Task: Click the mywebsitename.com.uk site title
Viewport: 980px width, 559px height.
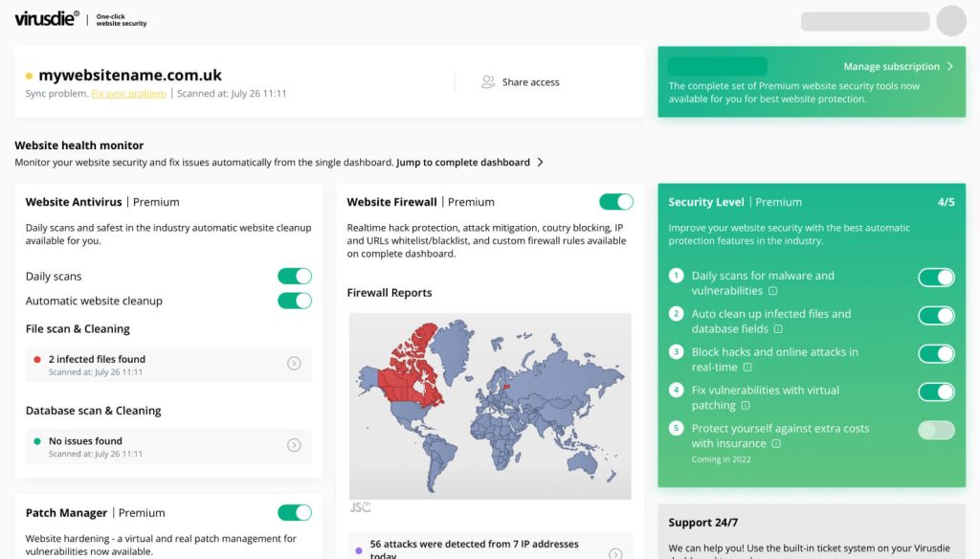Action: (130, 75)
